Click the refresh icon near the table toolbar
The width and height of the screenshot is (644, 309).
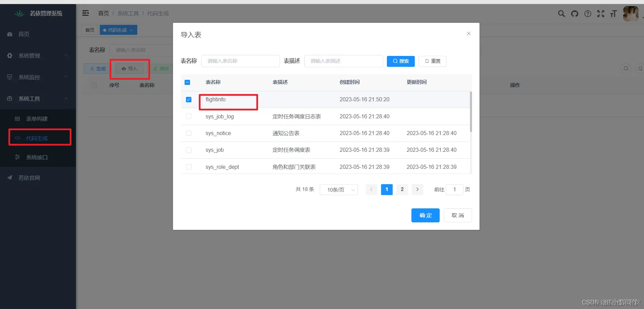tap(640, 68)
